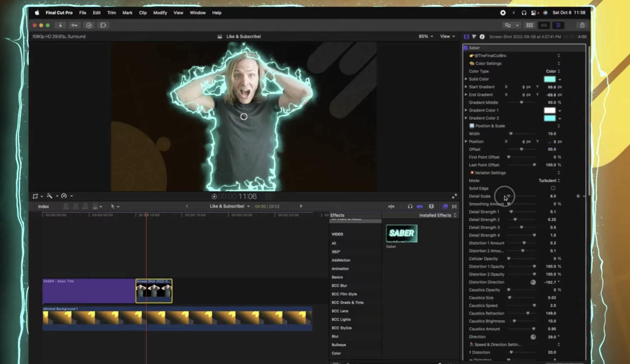This screenshot has height=364, width=630.
Task: Open the Info inspector icon
Action: pos(482,37)
